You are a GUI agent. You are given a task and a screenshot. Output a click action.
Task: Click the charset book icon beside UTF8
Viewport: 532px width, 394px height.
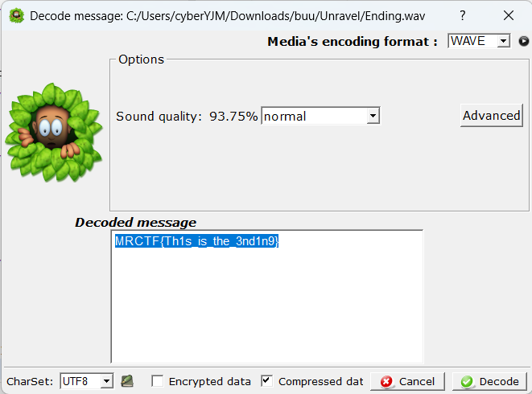127,381
